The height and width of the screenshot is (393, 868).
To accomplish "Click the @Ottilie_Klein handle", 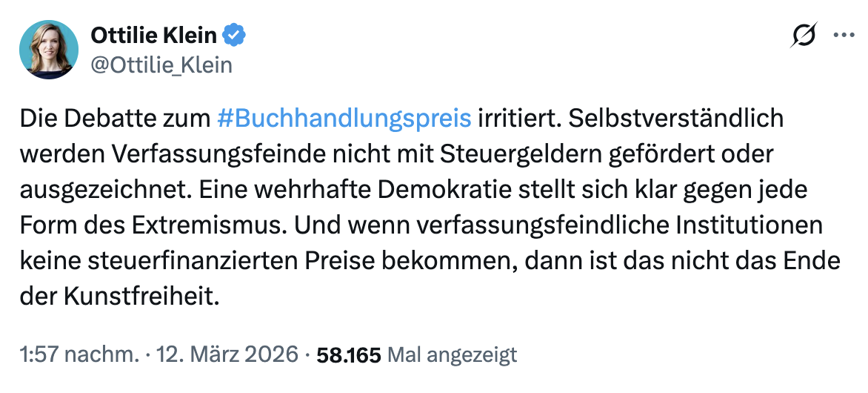I will pos(161,65).
